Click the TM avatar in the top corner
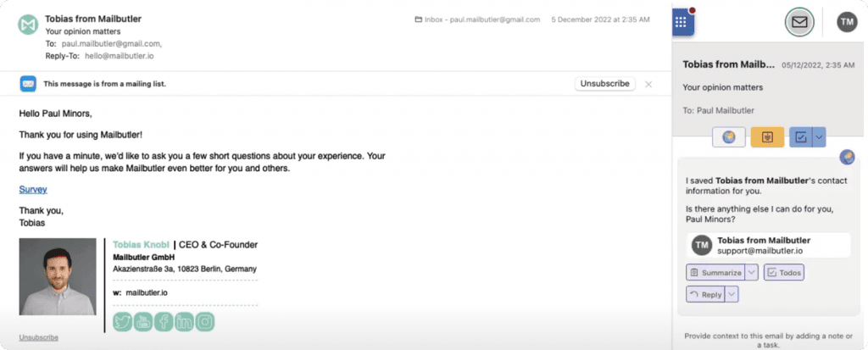 point(846,23)
